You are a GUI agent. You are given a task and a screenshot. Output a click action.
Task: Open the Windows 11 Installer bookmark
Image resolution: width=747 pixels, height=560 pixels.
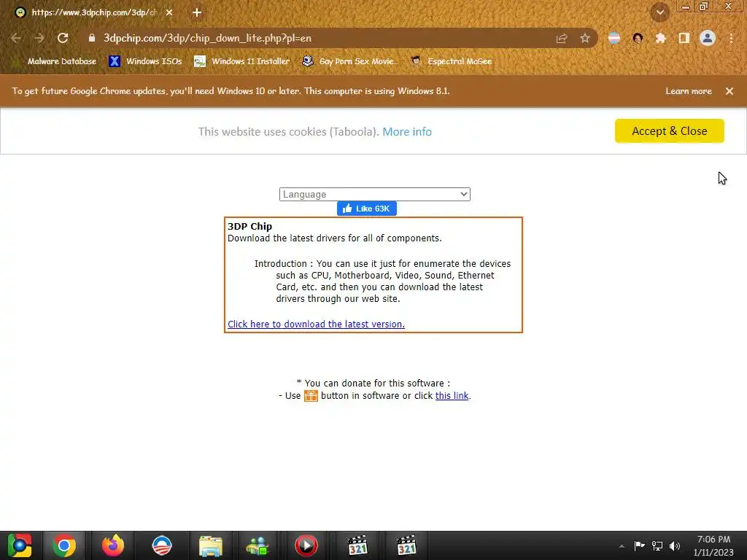click(x=242, y=61)
